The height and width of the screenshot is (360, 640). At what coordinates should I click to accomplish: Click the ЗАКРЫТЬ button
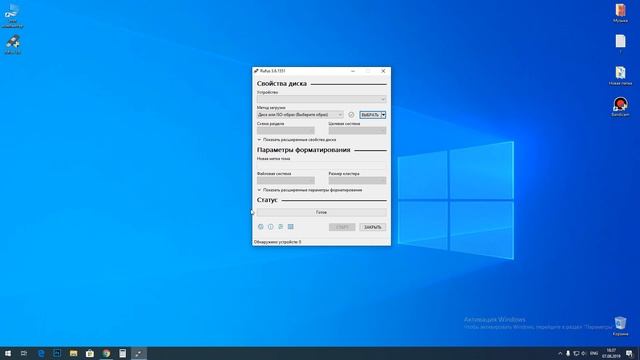coord(373,227)
